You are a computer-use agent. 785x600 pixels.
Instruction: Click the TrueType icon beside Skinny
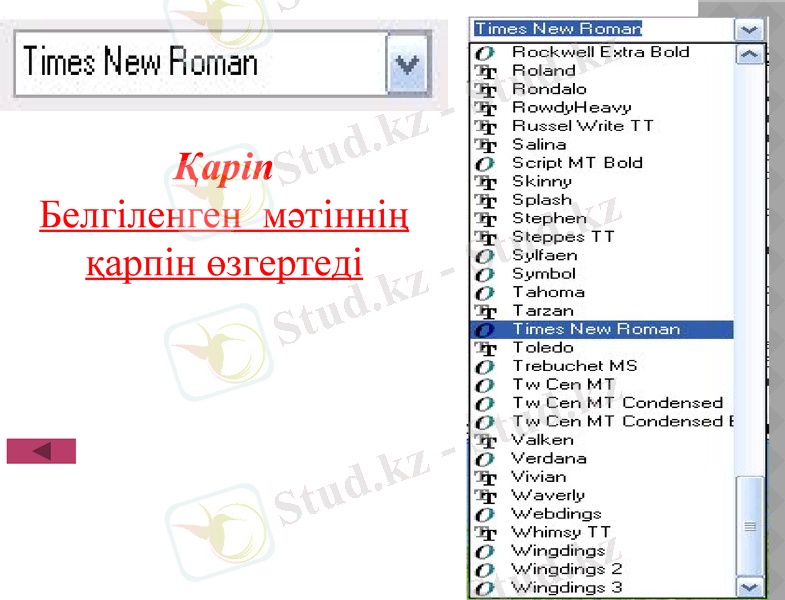tap(485, 182)
